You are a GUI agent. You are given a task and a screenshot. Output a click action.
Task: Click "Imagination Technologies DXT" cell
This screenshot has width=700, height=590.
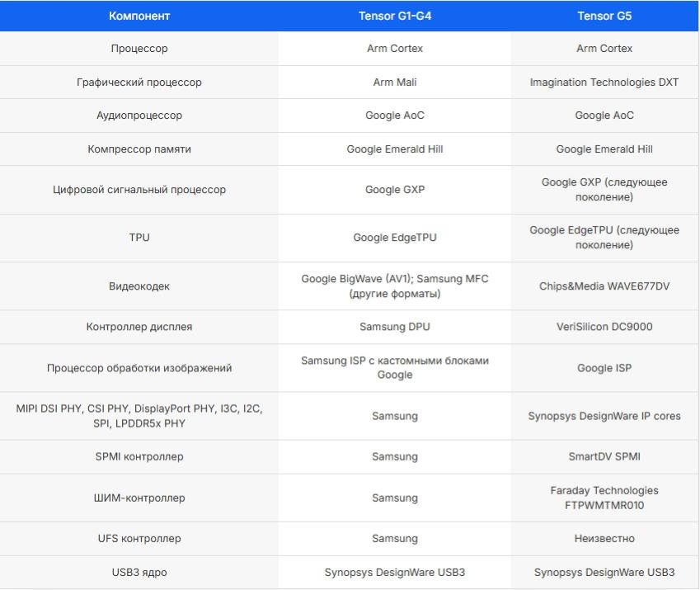coord(604,83)
